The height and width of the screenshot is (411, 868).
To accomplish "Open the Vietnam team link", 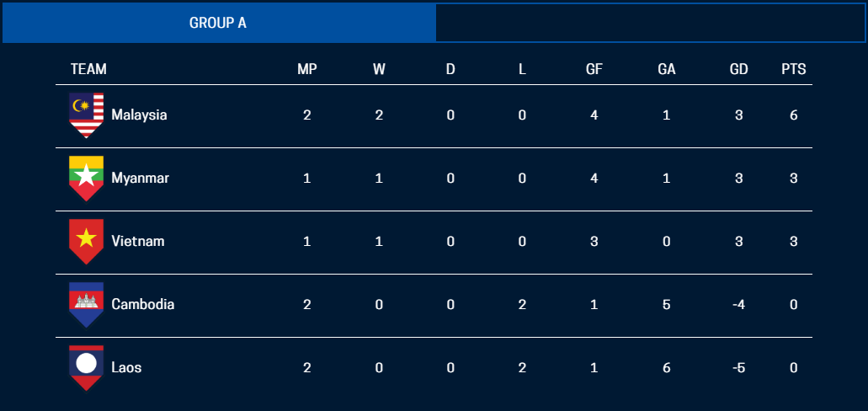I will click(x=137, y=242).
